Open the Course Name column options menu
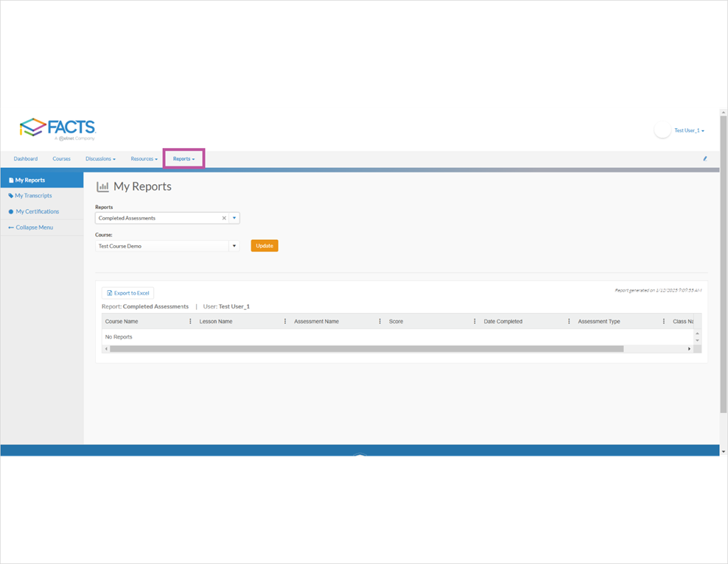The image size is (728, 564). pos(190,321)
